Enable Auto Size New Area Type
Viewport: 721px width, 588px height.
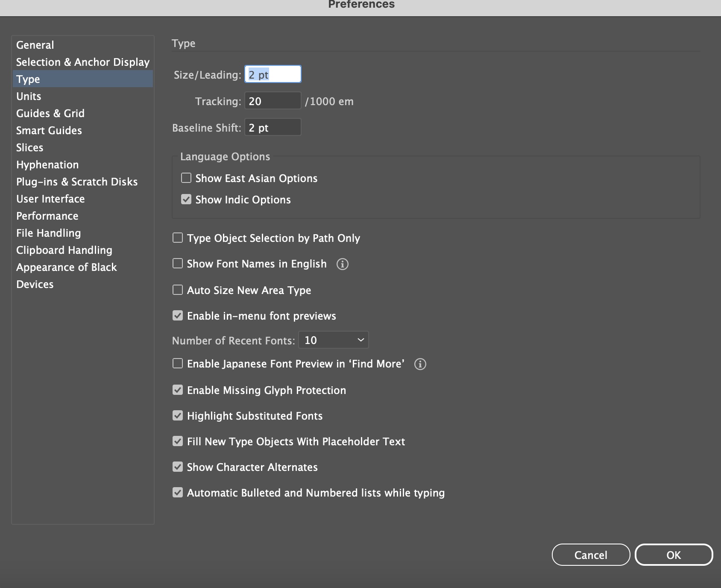178,290
